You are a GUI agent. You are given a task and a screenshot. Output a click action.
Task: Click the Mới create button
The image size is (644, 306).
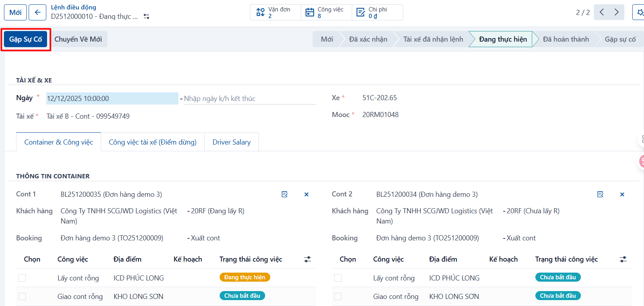click(15, 12)
